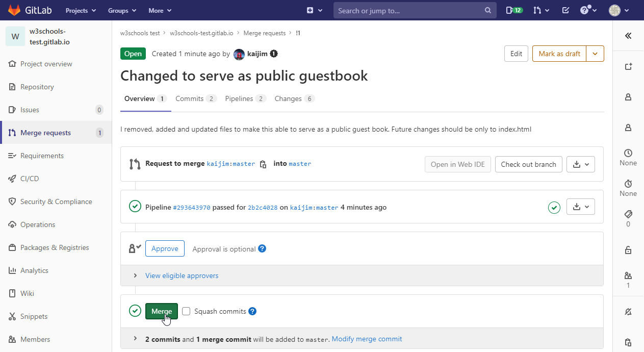Open the Projects dropdown menu
Image resolution: width=644 pixels, height=352 pixels.
tap(80, 10)
